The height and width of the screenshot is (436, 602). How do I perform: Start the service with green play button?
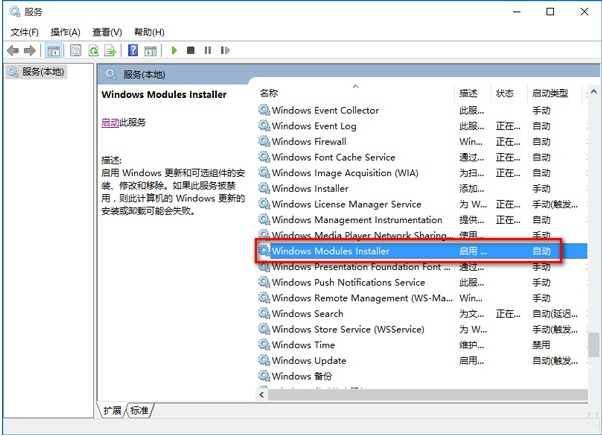[174, 50]
